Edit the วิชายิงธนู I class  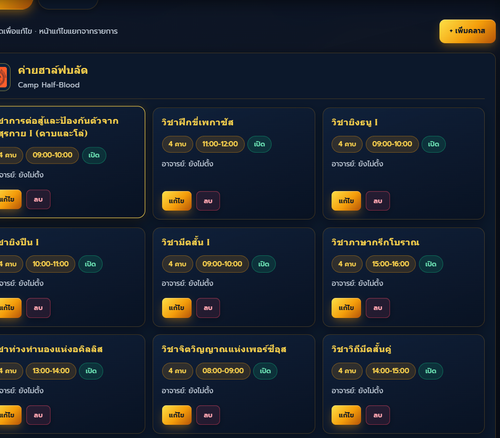tap(346, 201)
